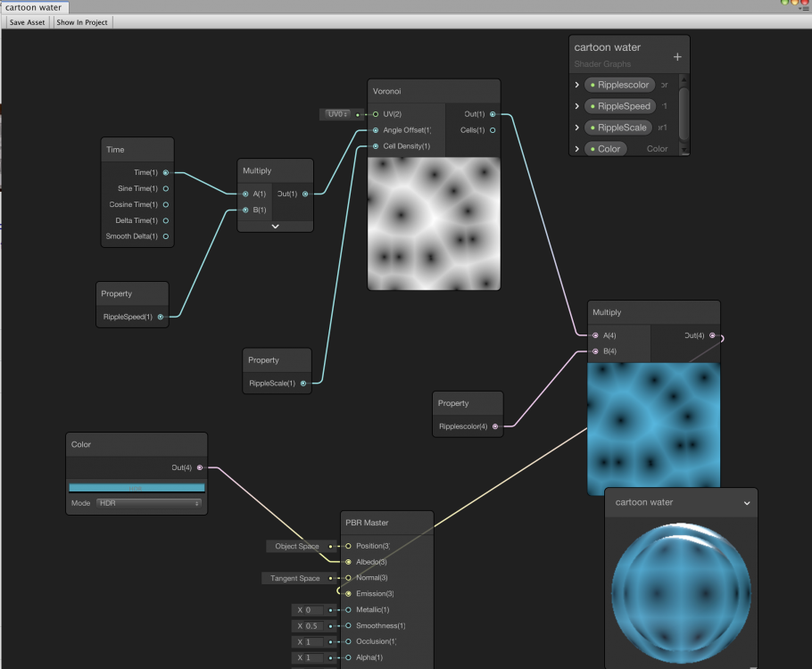Open the UV0 channel dropdown on Voronoi
This screenshot has width=812, height=669.
[x=337, y=114]
